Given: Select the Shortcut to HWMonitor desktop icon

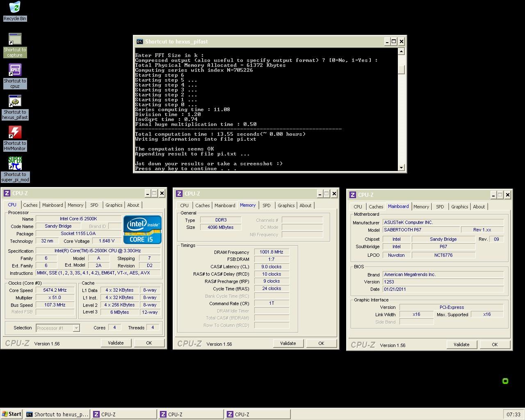Looking at the screenshot, I should click(15, 139).
